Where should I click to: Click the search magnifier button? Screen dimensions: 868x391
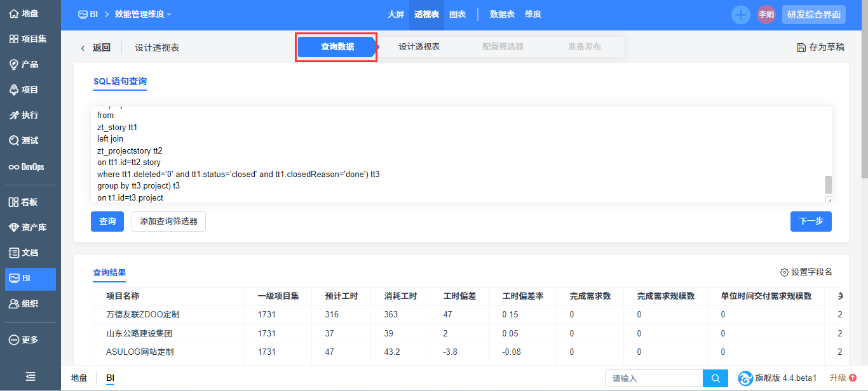[715, 378]
